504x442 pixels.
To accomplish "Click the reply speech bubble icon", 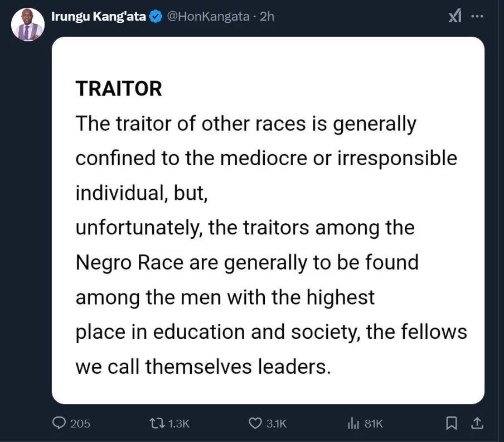I will 59,424.
